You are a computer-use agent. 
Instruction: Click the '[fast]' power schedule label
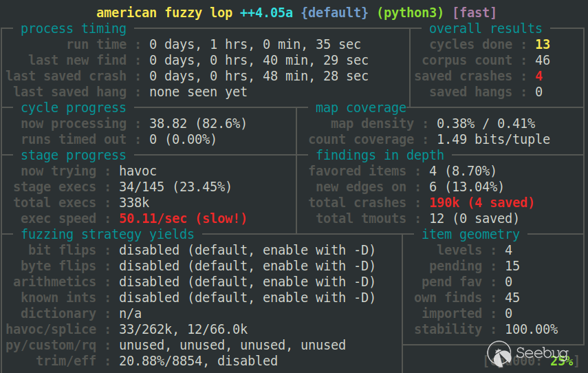(x=475, y=13)
